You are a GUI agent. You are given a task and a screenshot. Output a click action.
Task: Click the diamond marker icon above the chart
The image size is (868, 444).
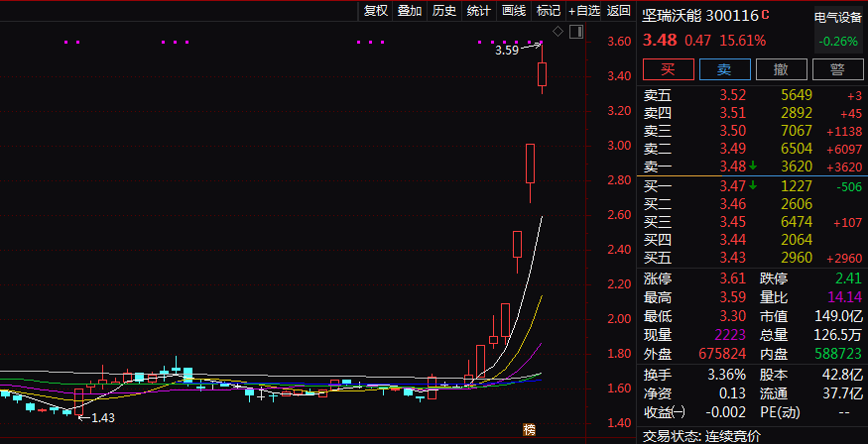coord(558,32)
